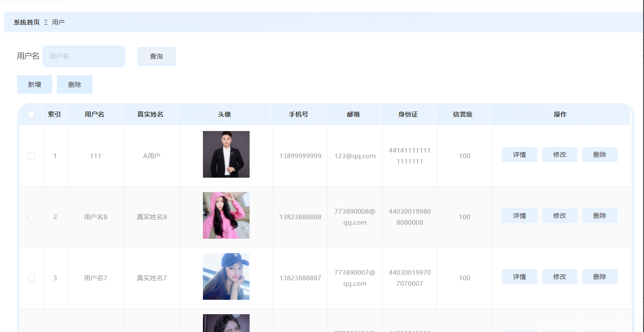
Task: Click the 真实姓名 column header
Action: (x=150, y=114)
